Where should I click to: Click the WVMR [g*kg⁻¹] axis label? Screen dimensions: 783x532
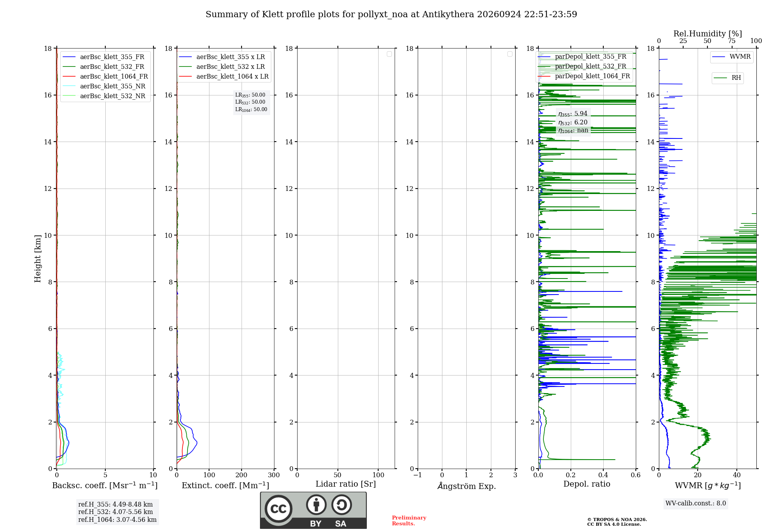(x=708, y=485)
